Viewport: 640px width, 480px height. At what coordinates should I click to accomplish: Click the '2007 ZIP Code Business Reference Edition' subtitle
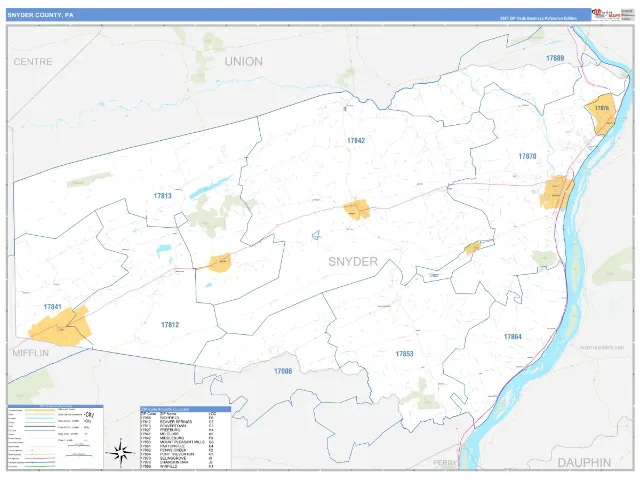(538, 18)
